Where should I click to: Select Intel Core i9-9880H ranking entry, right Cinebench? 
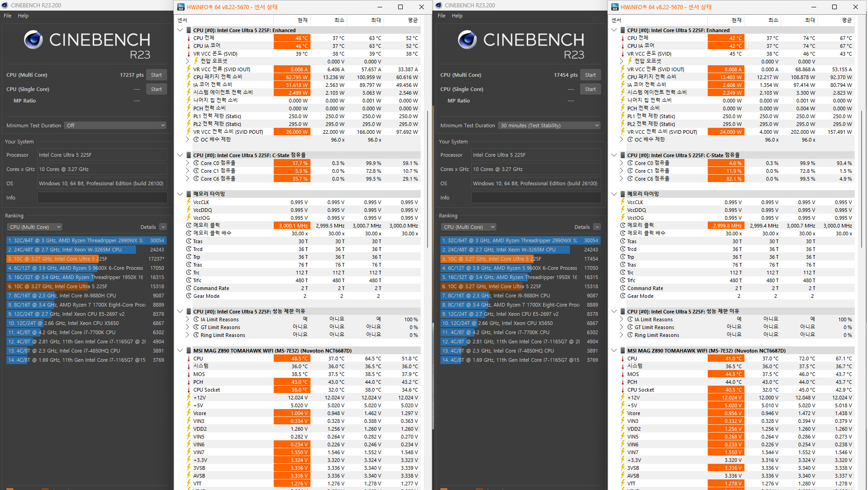(520, 296)
